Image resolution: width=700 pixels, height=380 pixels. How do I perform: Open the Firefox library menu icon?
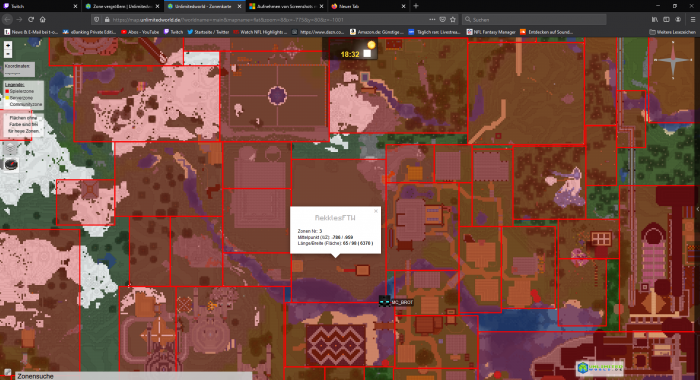click(654, 20)
